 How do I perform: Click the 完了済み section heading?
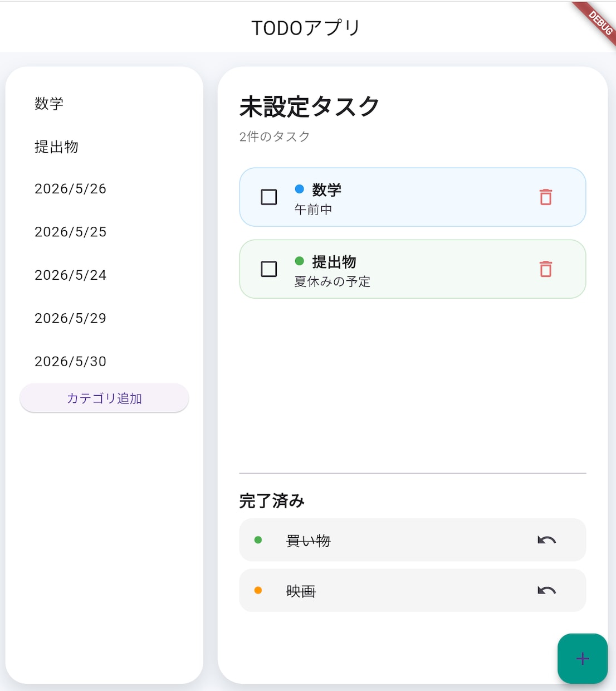tap(272, 501)
